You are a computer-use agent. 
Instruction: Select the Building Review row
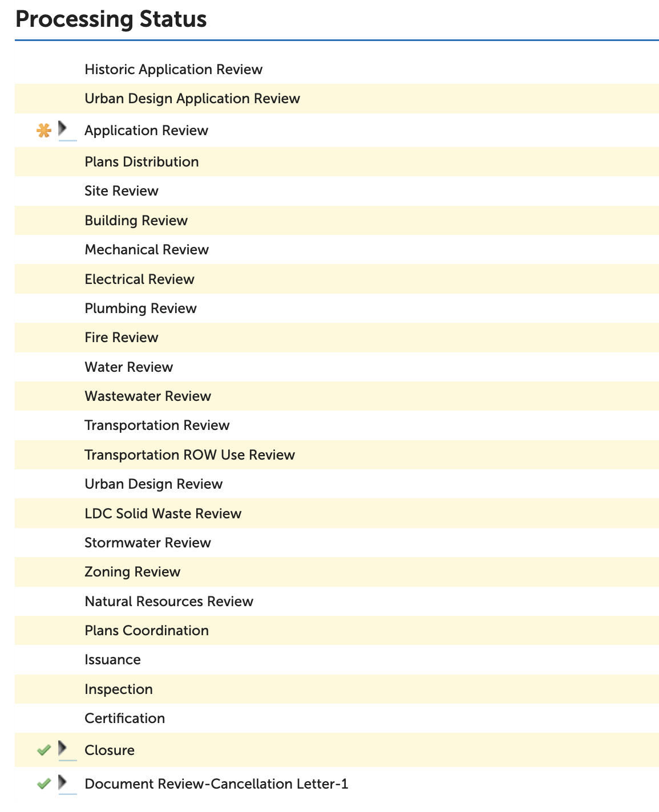337,221
